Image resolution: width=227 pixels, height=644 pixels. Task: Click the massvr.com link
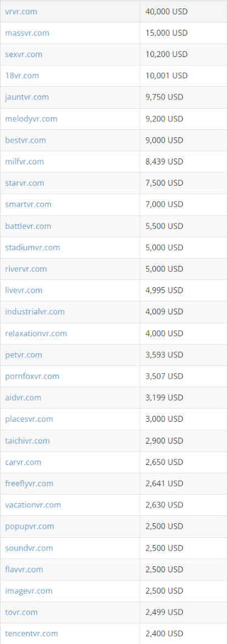point(27,33)
